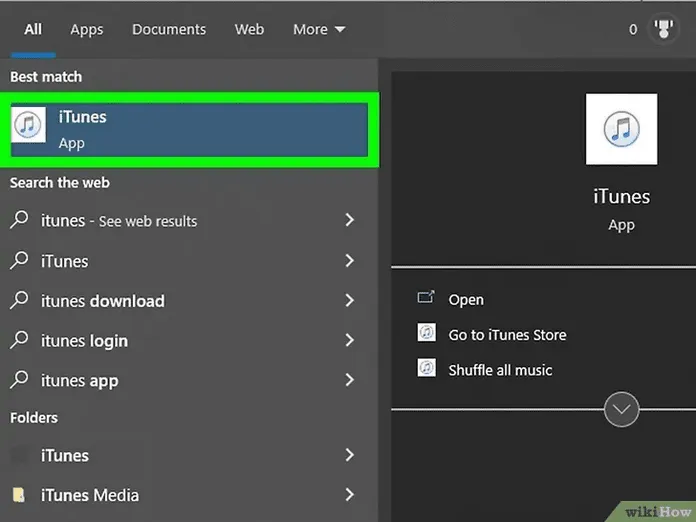The width and height of the screenshot is (696, 522).
Task: Click the Open icon in the actions list
Action: (x=426, y=298)
